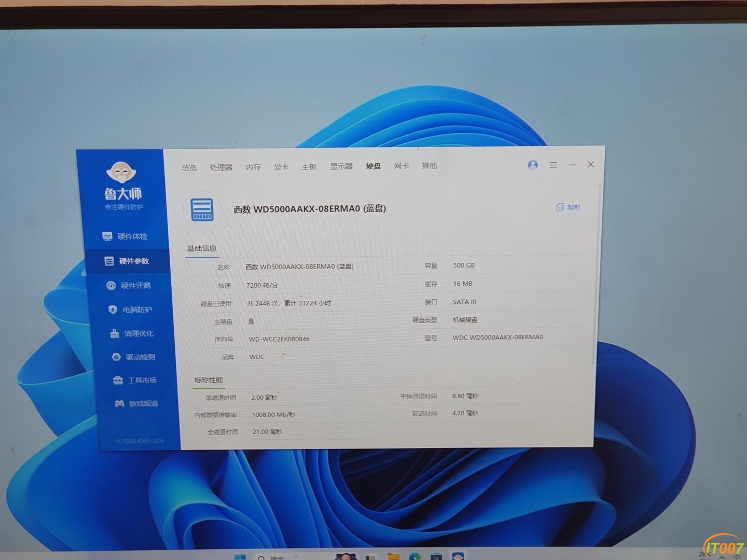The image size is (747, 560).
Task: Switch to the 主板 motherboard tab
Action: pos(309,166)
